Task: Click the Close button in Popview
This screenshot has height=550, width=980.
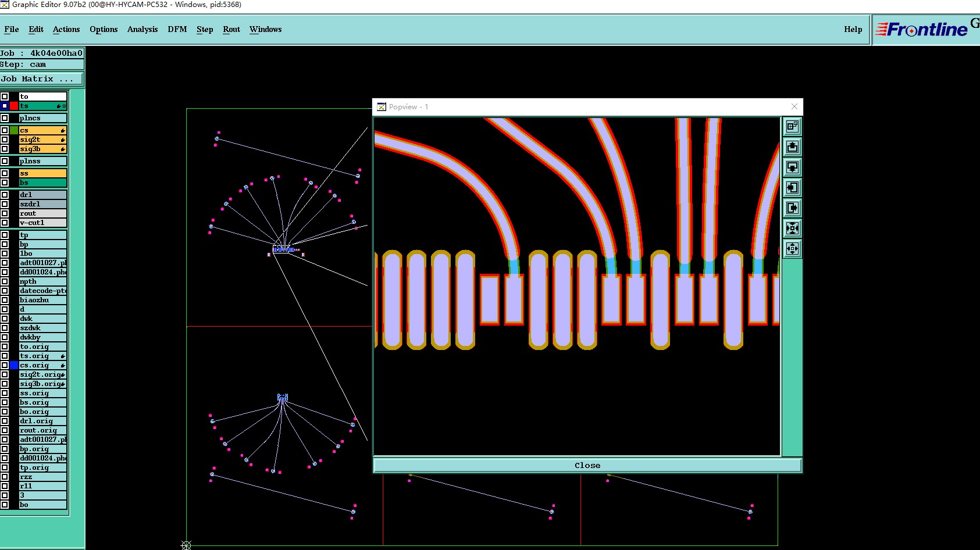Action: [587, 465]
